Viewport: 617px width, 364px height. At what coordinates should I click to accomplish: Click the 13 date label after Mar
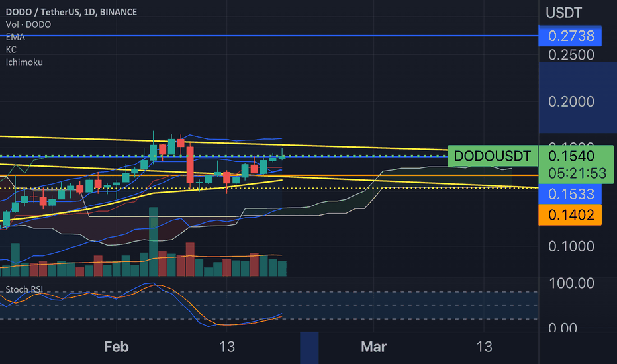click(484, 347)
